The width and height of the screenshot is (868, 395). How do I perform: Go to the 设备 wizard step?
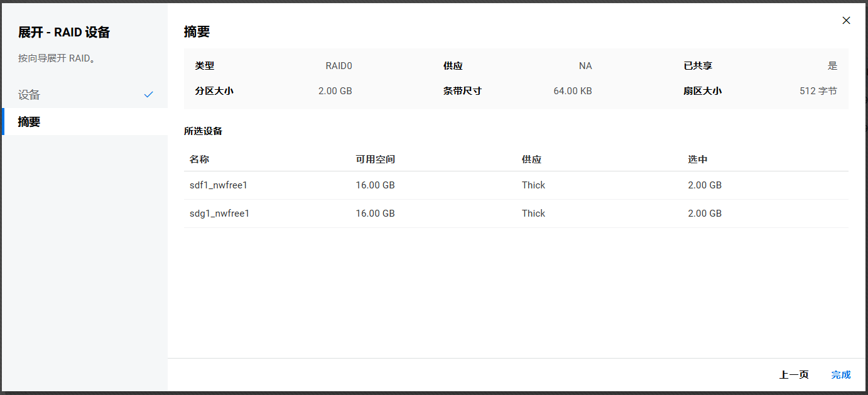[x=29, y=95]
